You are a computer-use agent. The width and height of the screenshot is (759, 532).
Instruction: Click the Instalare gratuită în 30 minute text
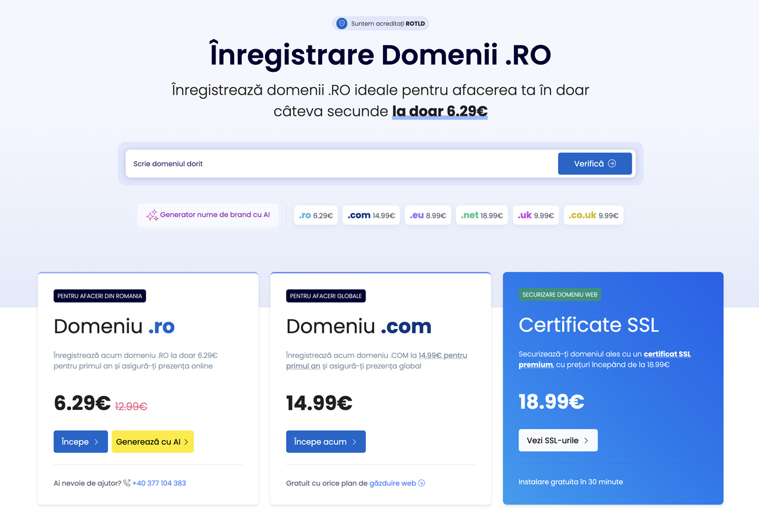point(570,482)
